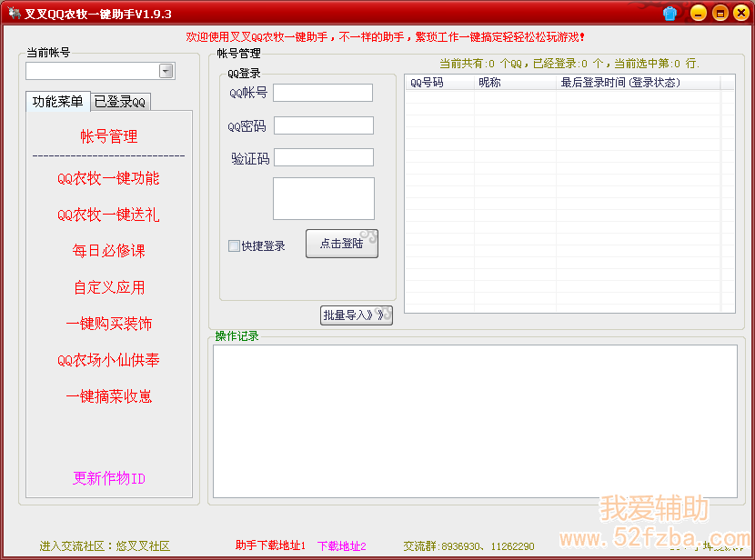755x560 pixels.
Task: Click the app logo icon in title bar
Action: point(14,13)
